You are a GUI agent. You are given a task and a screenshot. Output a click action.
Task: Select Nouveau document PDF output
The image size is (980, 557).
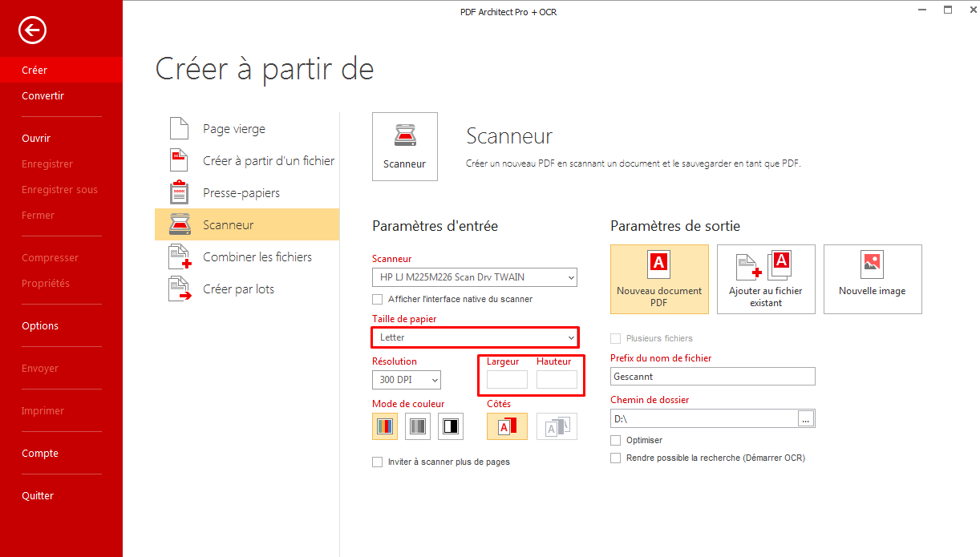(x=659, y=279)
